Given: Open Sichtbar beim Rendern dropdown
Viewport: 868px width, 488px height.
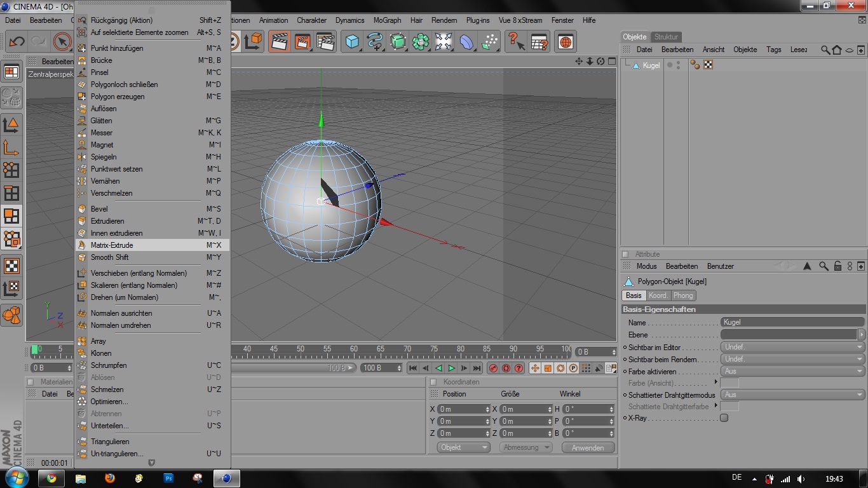Looking at the screenshot, I should [x=792, y=359].
